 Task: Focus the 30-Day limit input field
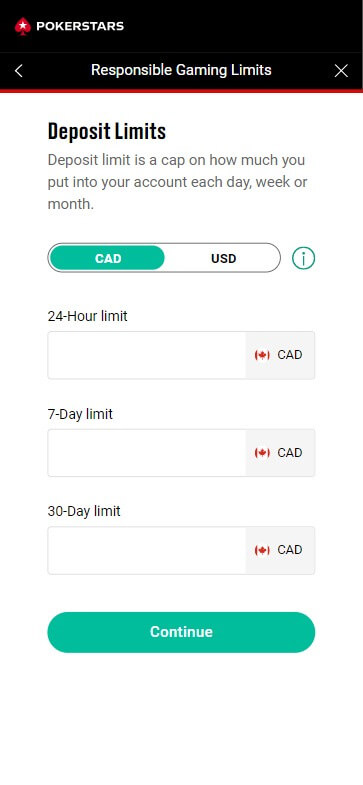tap(147, 550)
